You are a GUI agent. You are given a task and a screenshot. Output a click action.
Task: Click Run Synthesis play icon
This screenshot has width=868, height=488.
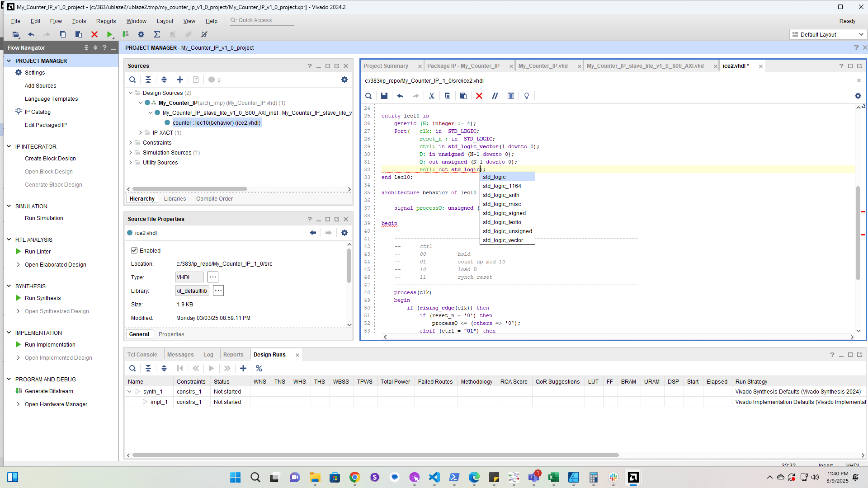click(19, 298)
